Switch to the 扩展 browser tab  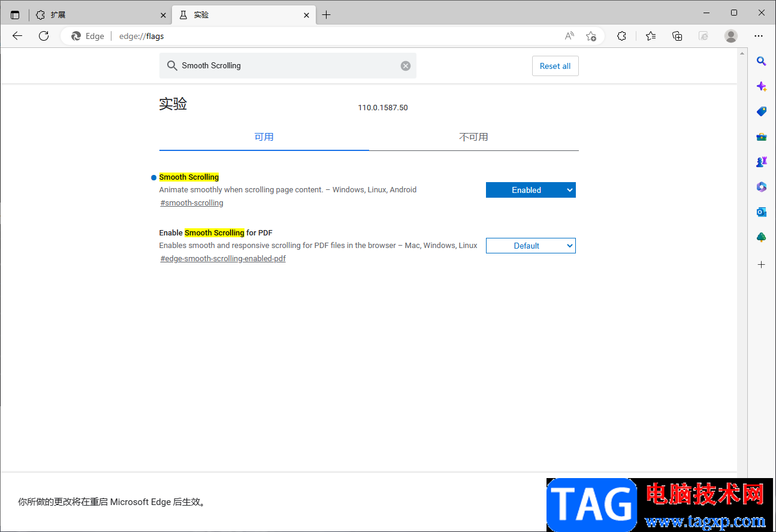click(100, 15)
